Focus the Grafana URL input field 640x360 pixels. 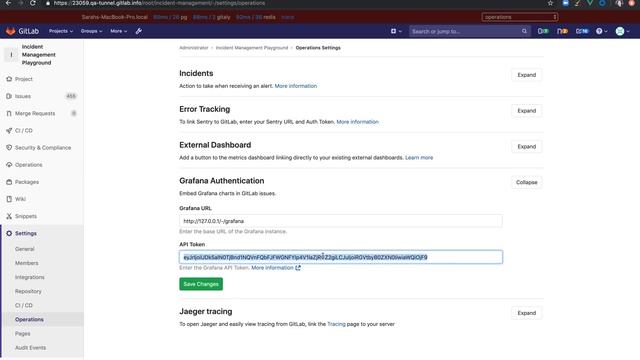pyautogui.click(x=341, y=221)
